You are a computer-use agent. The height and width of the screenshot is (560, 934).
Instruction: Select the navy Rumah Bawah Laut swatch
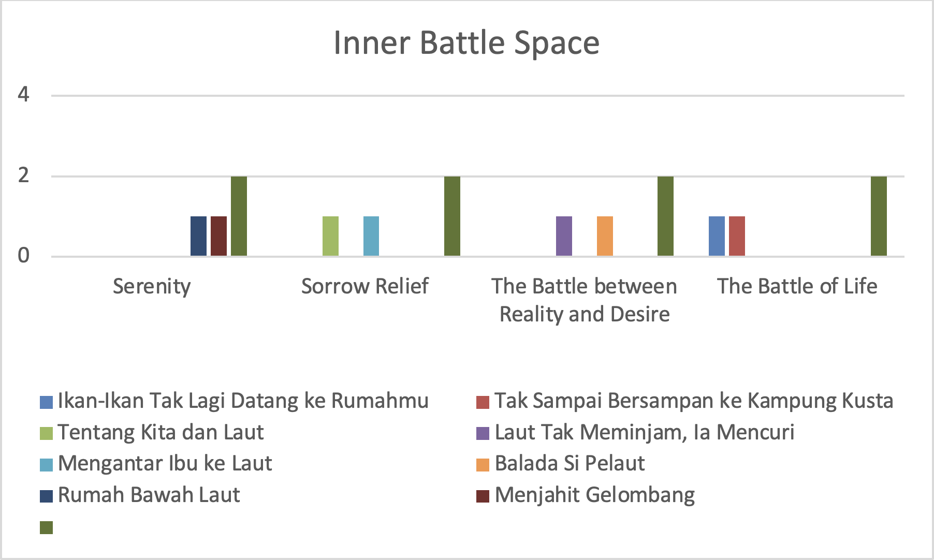[x=46, y=496]
